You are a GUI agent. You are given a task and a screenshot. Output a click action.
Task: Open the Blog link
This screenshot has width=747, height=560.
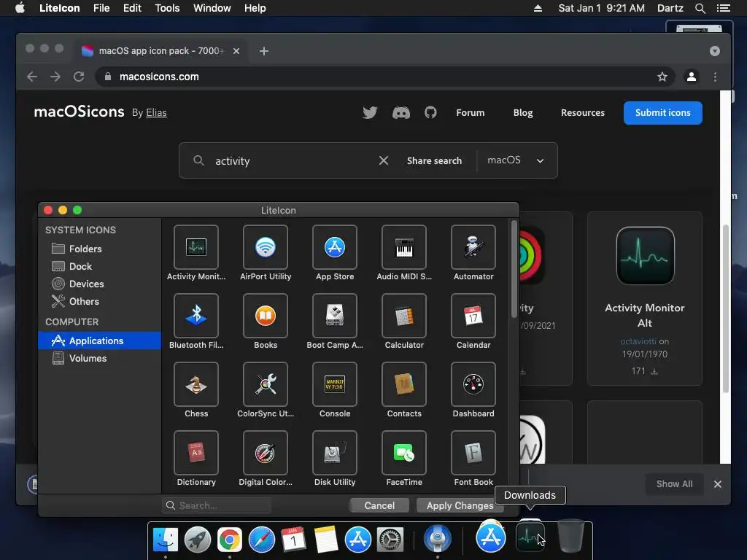pyautogui.click(x=523, y=113)
